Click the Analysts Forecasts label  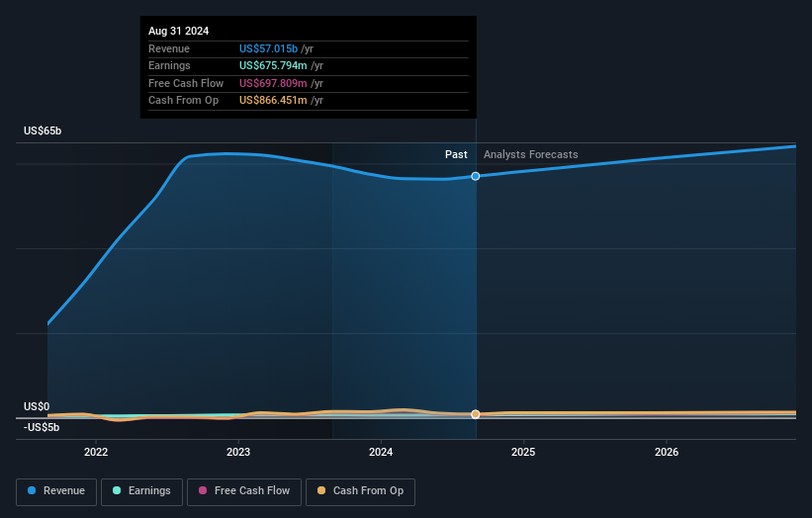pos(531,154)
